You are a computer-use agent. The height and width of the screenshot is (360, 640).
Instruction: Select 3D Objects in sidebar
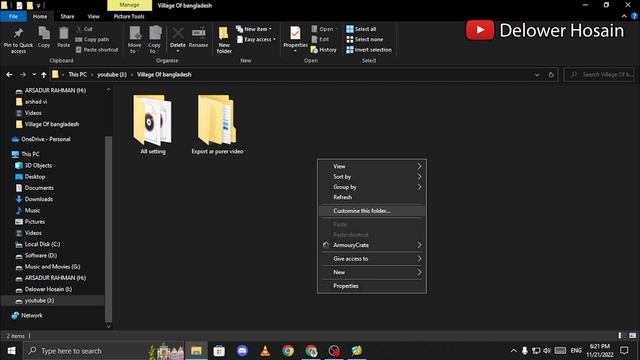click(33, 165)
